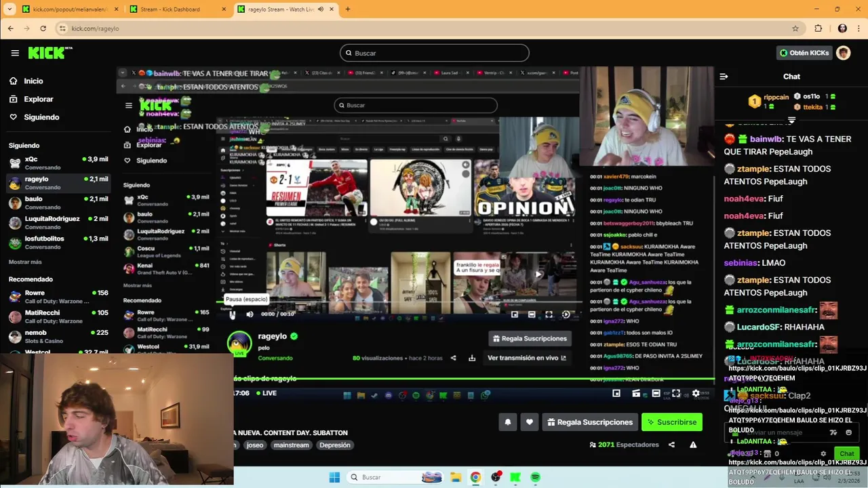Open LuquitaRodriguez channel in sidebar

[58, 222]
